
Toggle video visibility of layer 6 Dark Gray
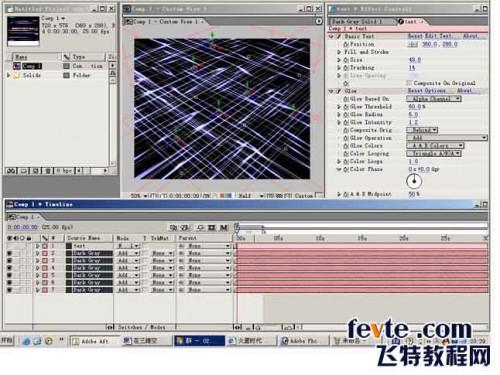(9, 283)
